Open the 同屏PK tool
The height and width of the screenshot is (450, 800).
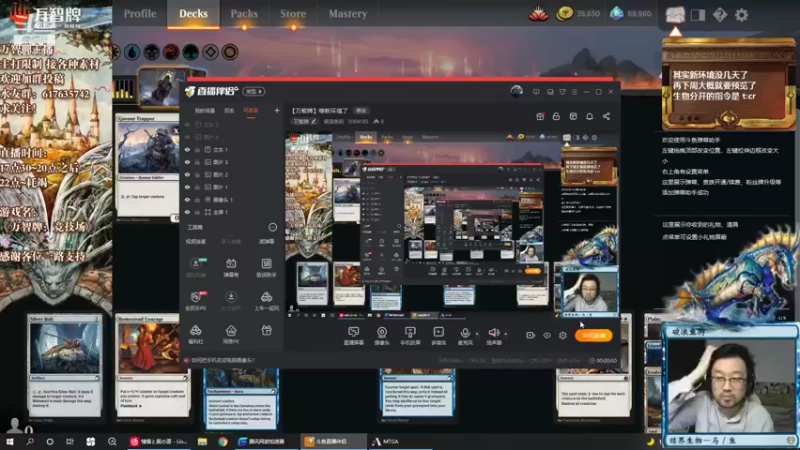click(x=231, y=334)
